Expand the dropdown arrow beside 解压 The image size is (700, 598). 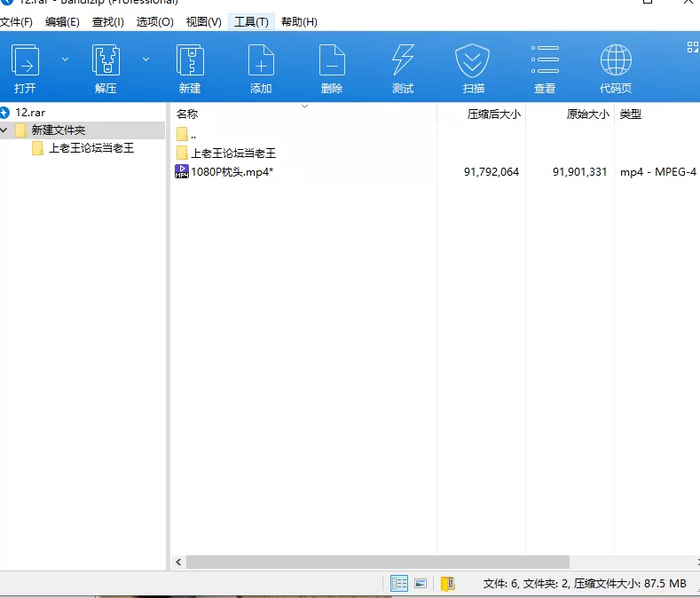146,59
